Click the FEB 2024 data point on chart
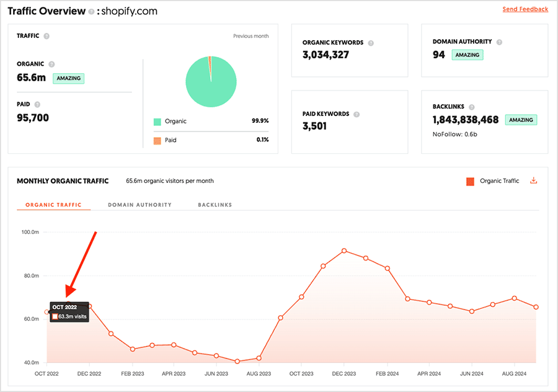 (387, 269)
